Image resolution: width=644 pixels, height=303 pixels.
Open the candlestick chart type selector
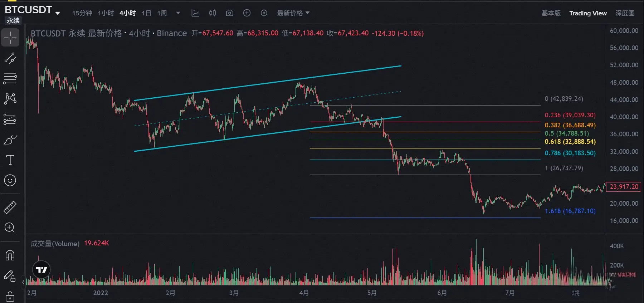pyautogui.click(x=213, y=13)
